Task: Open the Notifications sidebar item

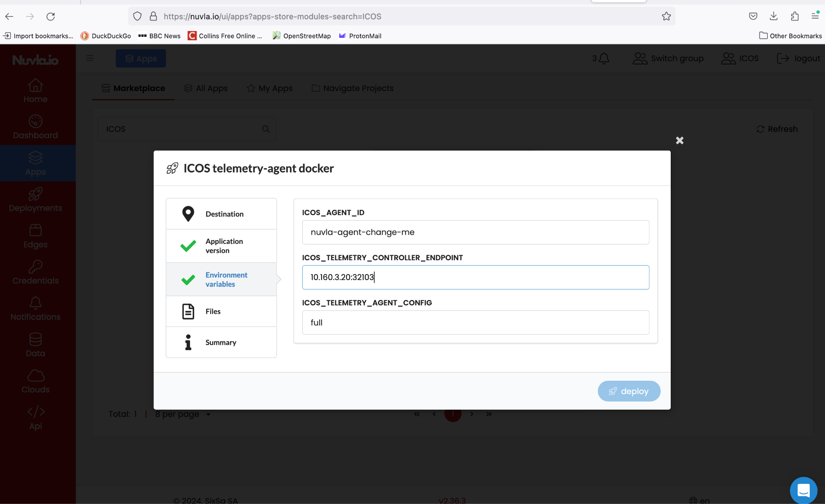Action: 35,308
